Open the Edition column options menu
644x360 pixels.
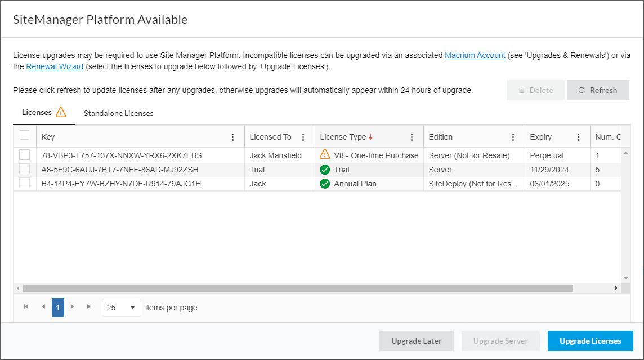(513, 136)
